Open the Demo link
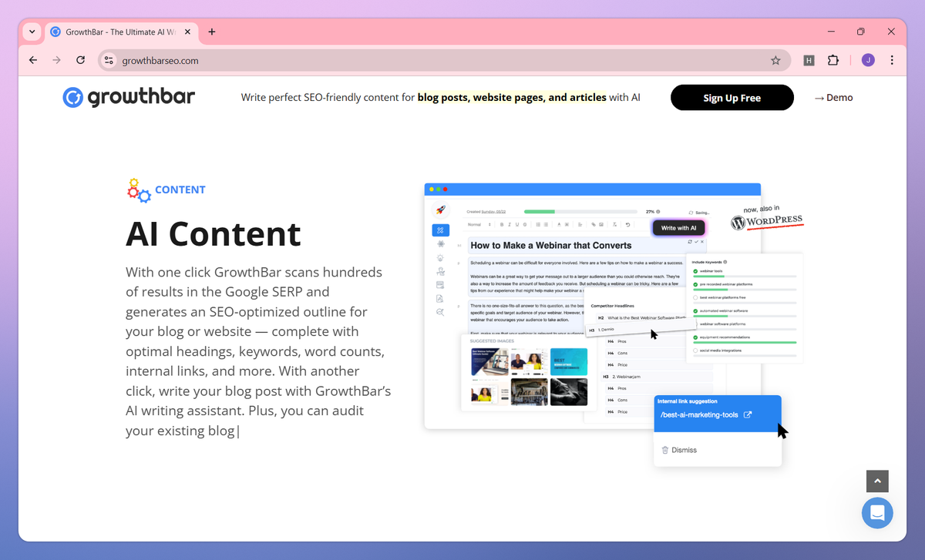Screen dimensions: 925x560 833,98
